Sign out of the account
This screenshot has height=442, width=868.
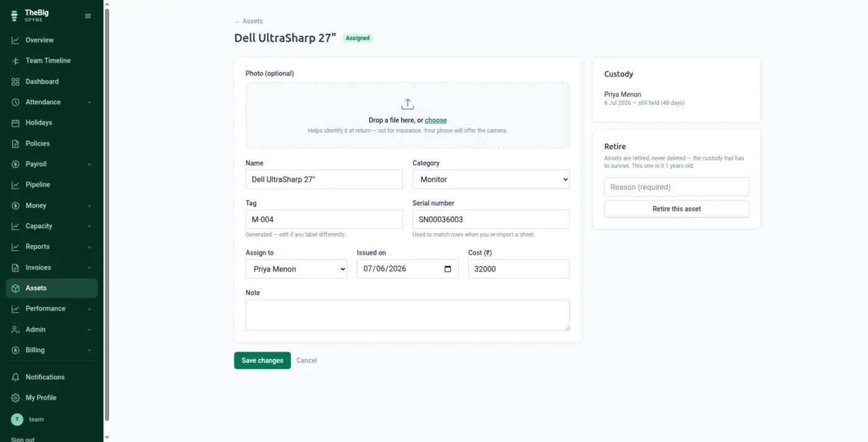click(22, 439)
